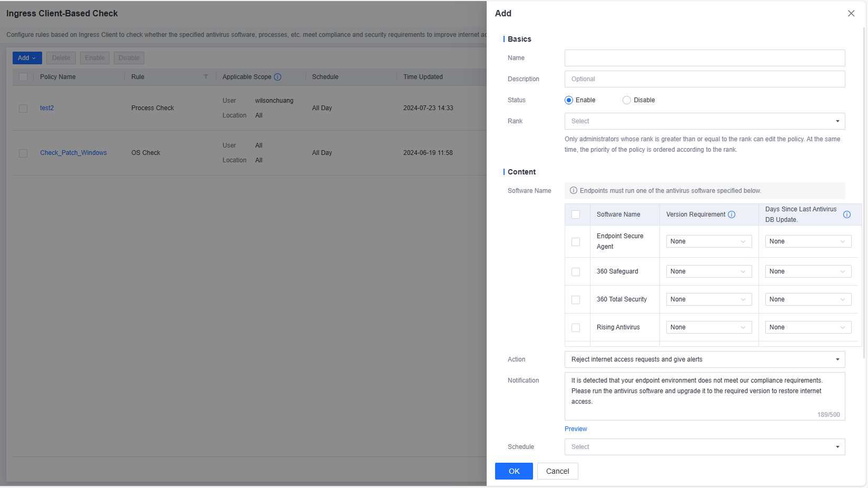
Task: Open the Action dropdown
Action: pos(705,359)
